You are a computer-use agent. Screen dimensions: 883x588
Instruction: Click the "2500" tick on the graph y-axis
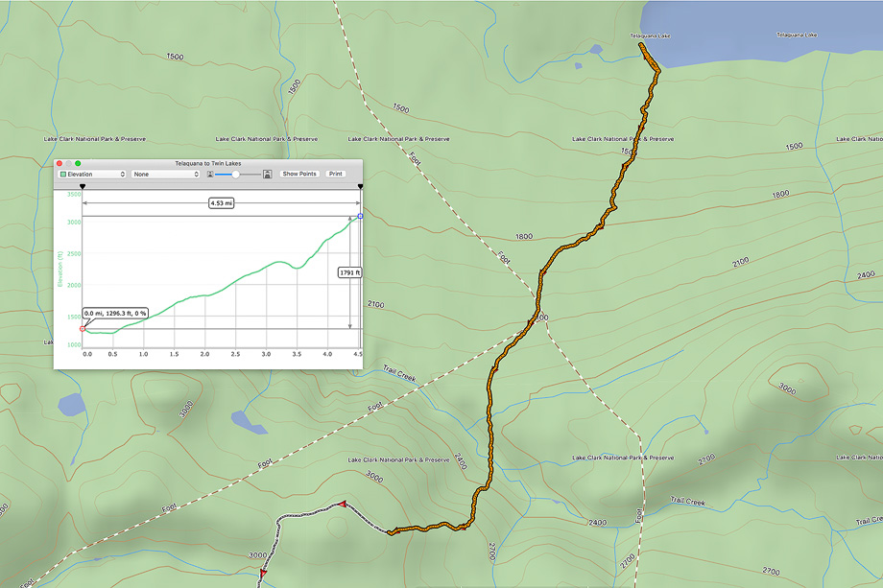coord(74,254)
